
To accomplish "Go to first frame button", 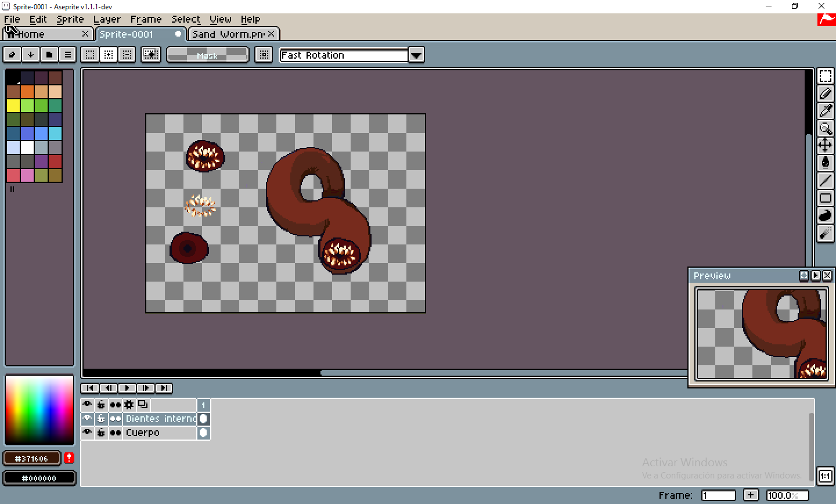I will (89, 388).
